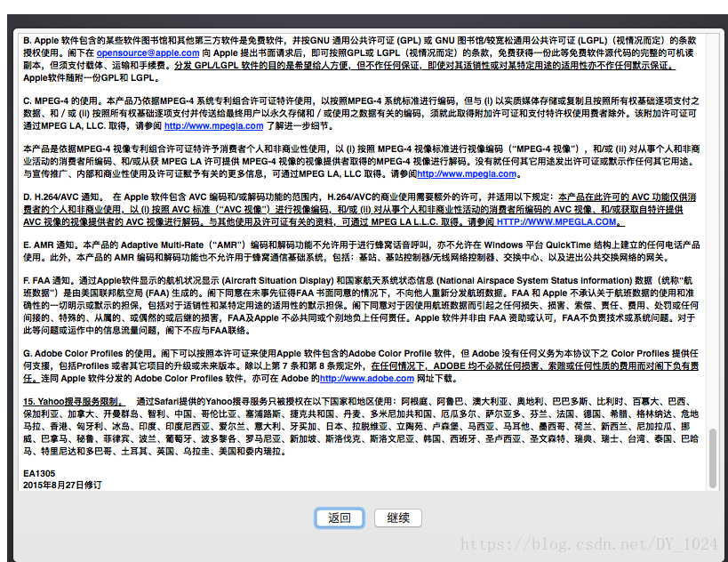Click 'Apple软件随附一份GPL和 LGPL' sentence
728x562 pixels.
coord(91,78)
